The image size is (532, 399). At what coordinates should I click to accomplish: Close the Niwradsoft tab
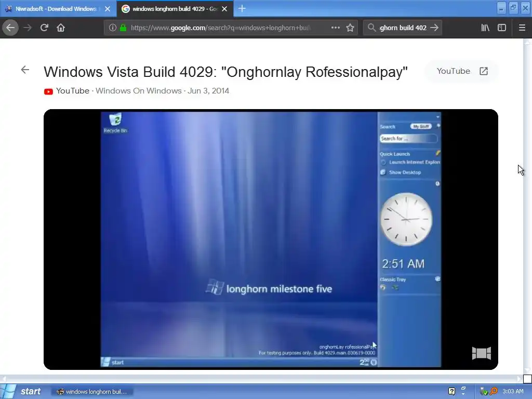108,9
